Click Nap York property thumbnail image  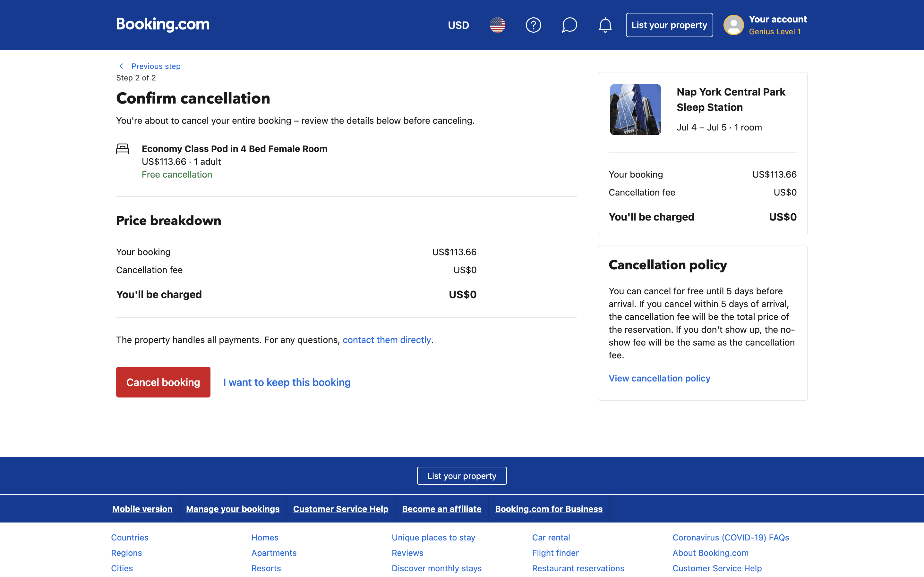(635, 110)
